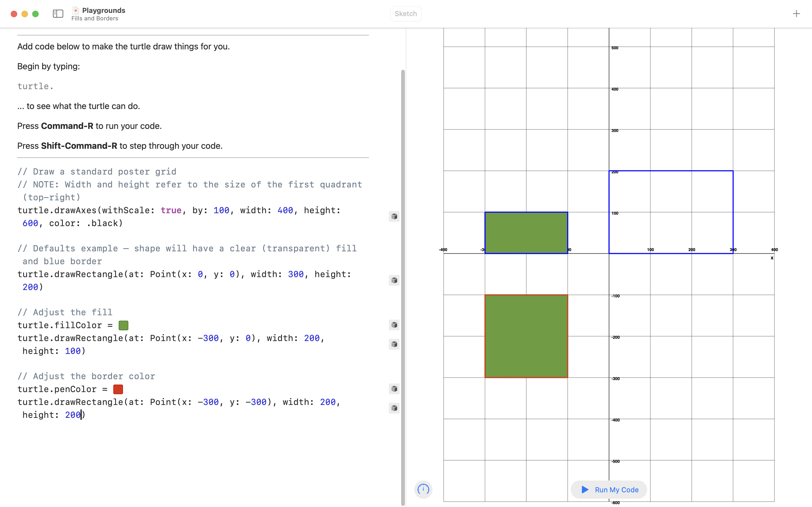Click the result cube beside second drawRectangle
812x507 pixels.
tap(394, 344)
